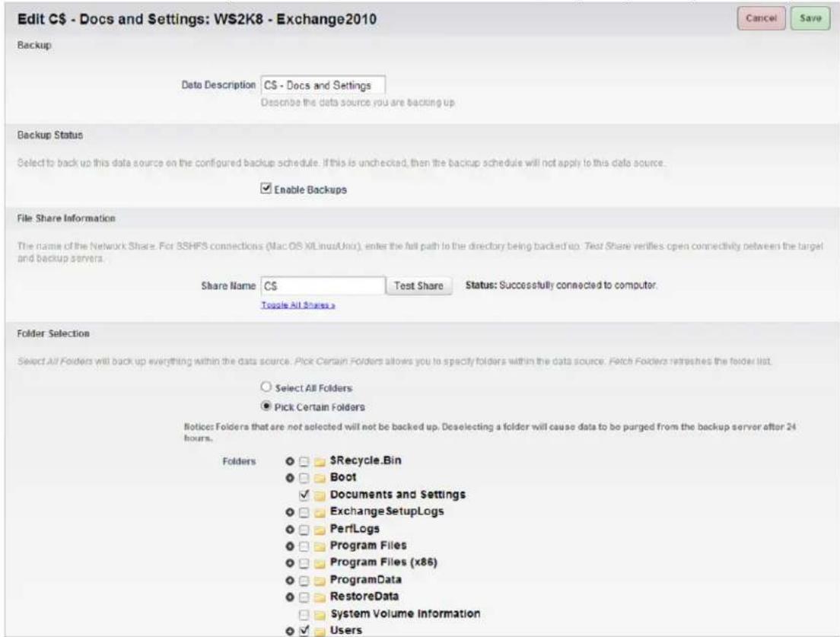Select the Documents and Settings folder label
Viewport: 840px width, 637px height.
(x=397, y=495)
